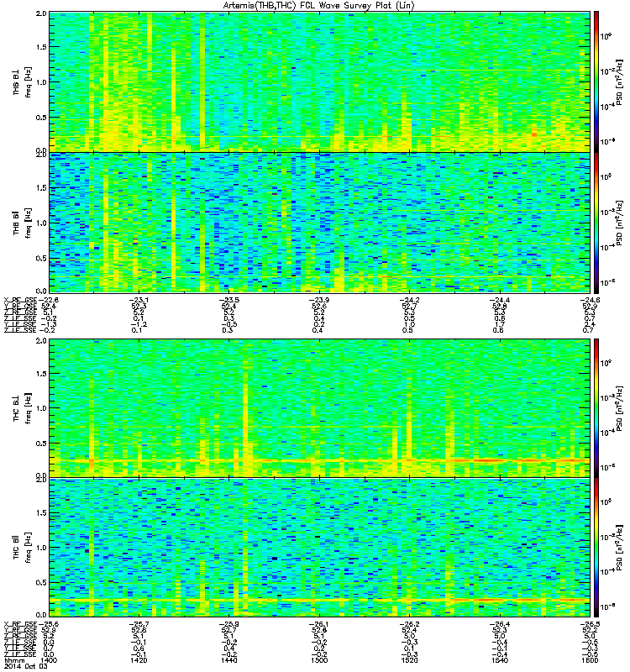Select the THB B-parallel spectrogram panel
Image resolution: width=630 pixels, height=672 pixels.
click(320, 223)
